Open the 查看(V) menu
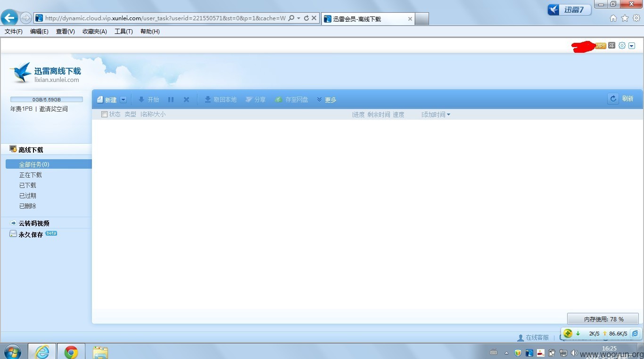 65,32
